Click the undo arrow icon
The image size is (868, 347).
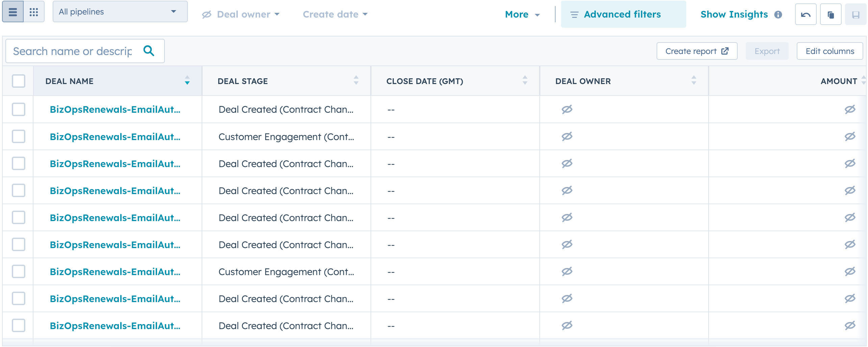coord(805,15)
